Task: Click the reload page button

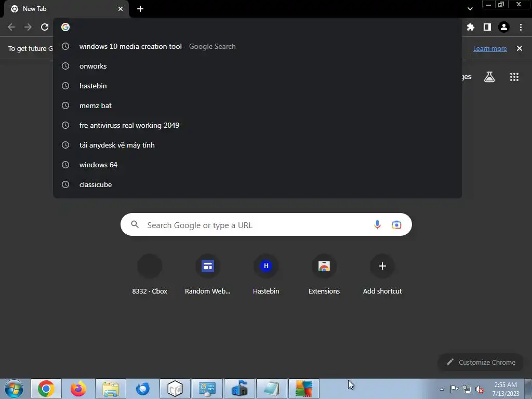Action: point(45,27)
